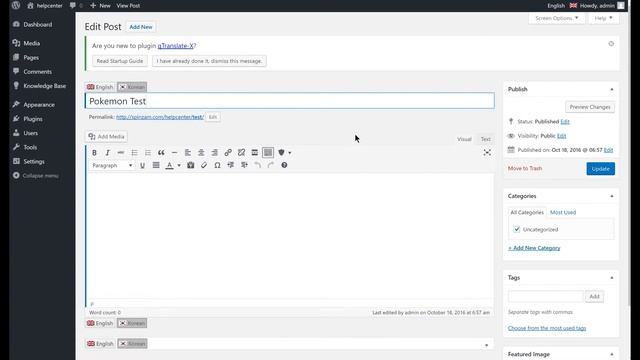This screenshot has height=360, width=640.
Task: Enter distraction-free writing mode
Action: coord(487,153)
